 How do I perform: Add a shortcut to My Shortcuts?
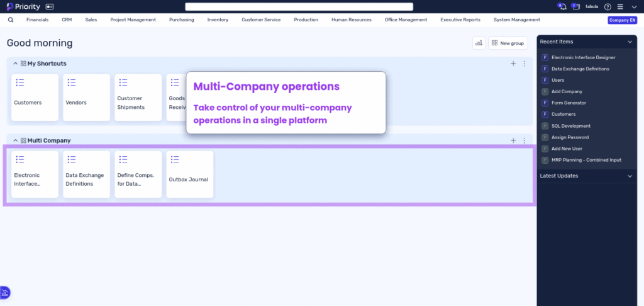coord(513,64)
